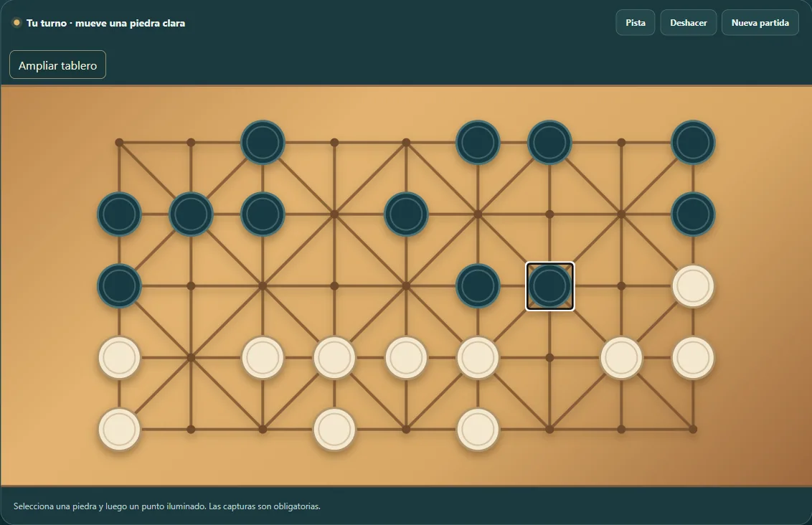Select the fourth row light stone in fourth column
This screenshot has width=812, height=525.
334,358
